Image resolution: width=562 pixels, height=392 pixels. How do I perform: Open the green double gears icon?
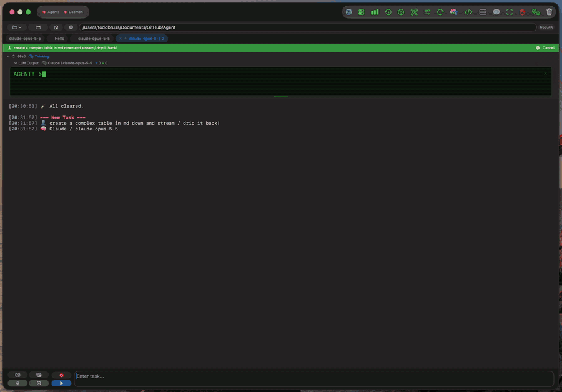pos(536,12)
